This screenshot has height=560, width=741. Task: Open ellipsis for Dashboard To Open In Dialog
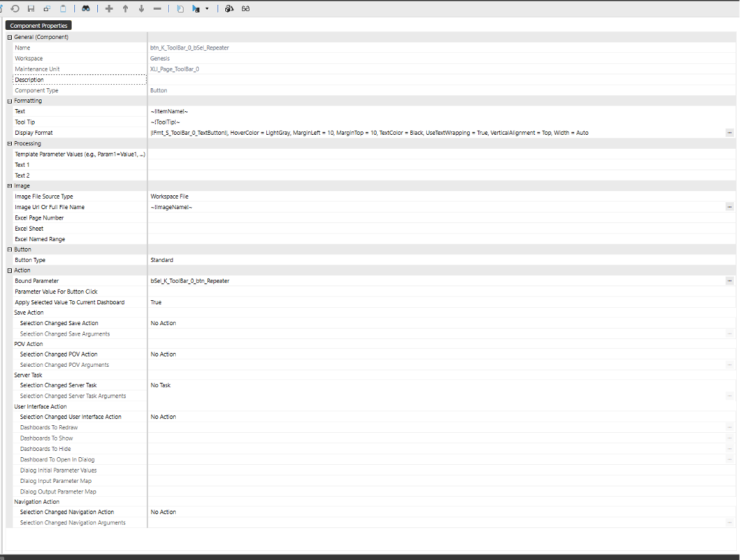pos(730,459)
